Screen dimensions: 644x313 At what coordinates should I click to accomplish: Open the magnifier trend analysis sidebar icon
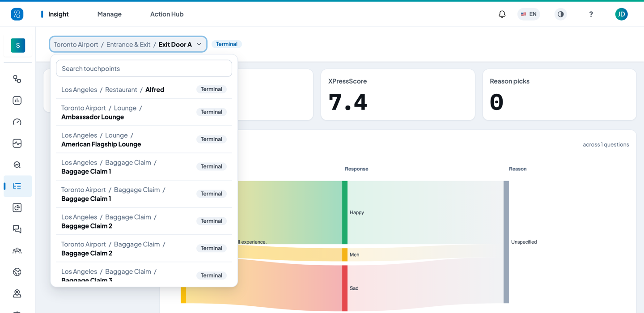[x=17, y=165]
